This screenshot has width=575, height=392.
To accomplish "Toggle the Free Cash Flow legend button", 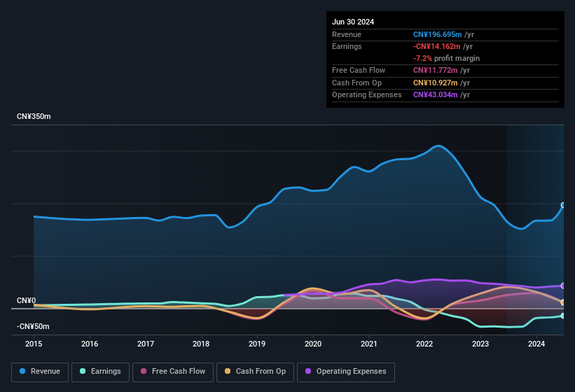I will pyautogui.click(x=173, y=372).
